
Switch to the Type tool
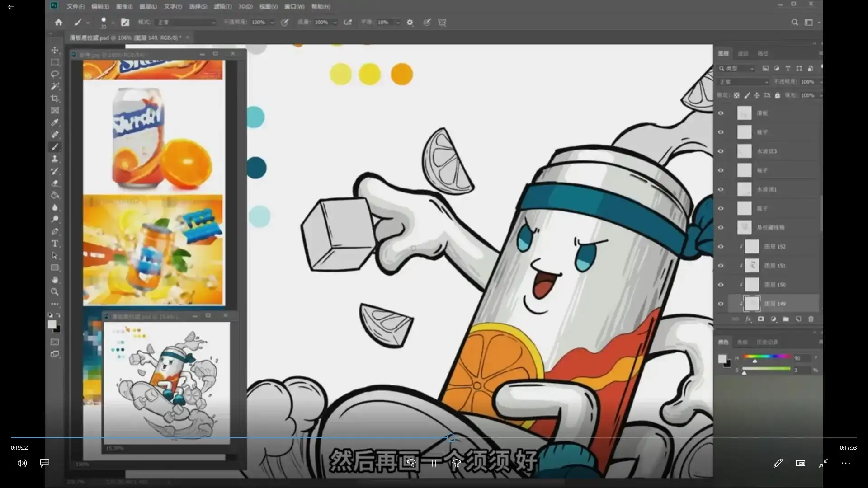tap(55, 244)
